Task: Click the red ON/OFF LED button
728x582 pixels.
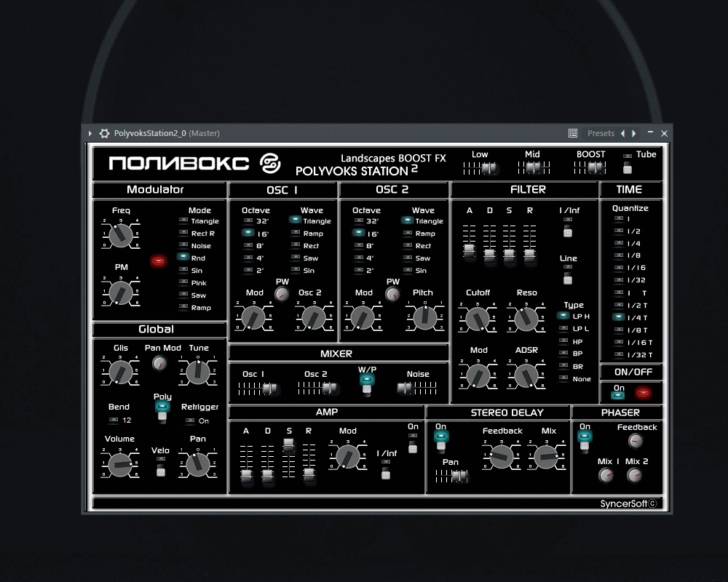Action: 643,394
